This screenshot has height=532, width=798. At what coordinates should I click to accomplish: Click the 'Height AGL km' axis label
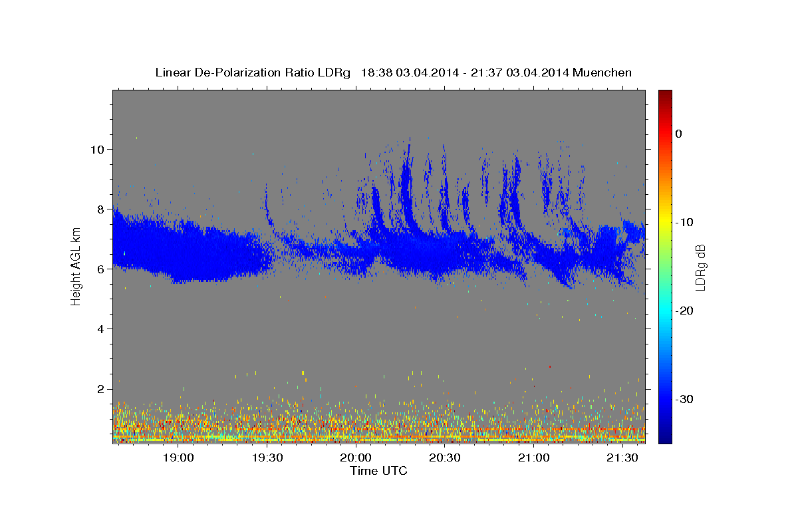pyautogui.click(x=76, y=267)
